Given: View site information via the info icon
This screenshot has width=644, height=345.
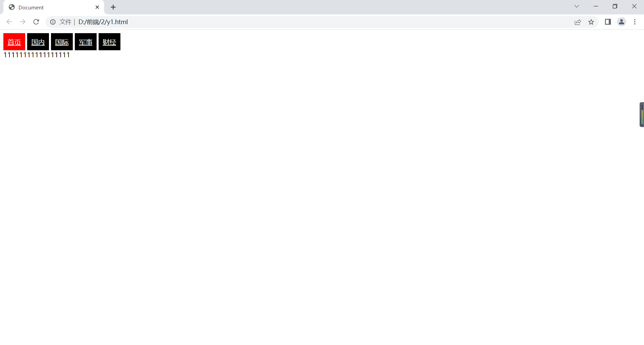Looking at the screenshot, I should click(53, 22).
